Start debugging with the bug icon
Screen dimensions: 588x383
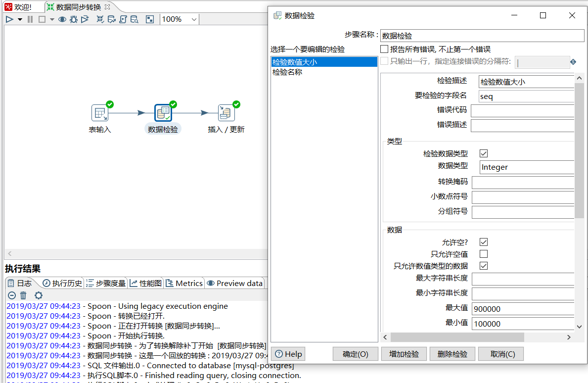[73, 19]
